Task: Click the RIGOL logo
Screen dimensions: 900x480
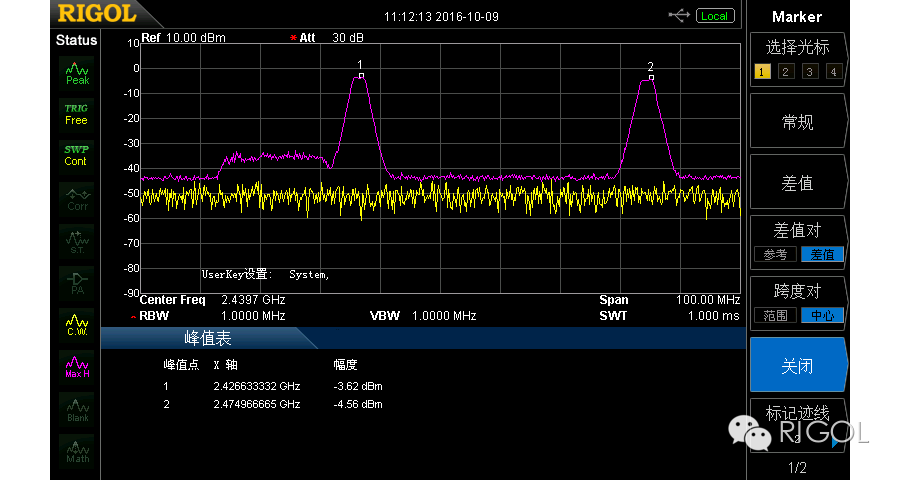Action: pos(97,14)
